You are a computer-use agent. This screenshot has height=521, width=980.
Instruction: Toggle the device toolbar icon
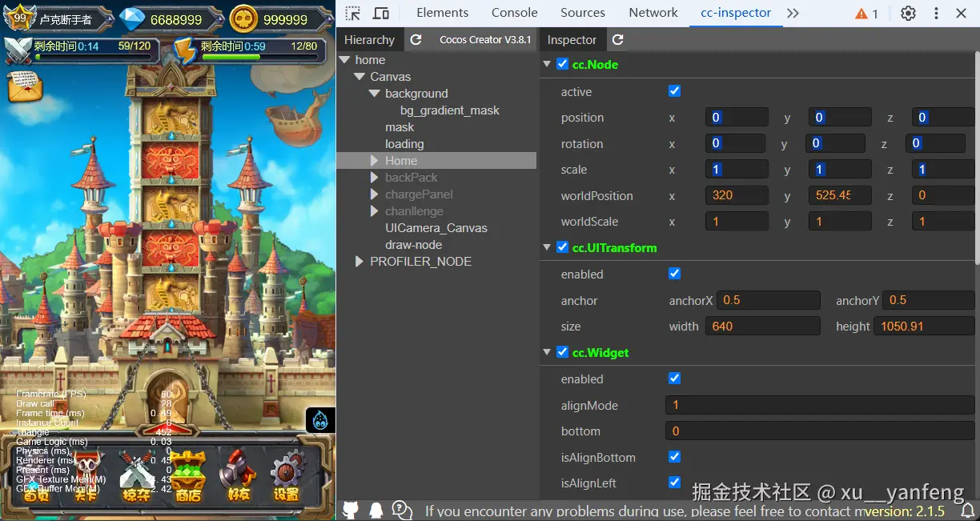click(381, 13)
